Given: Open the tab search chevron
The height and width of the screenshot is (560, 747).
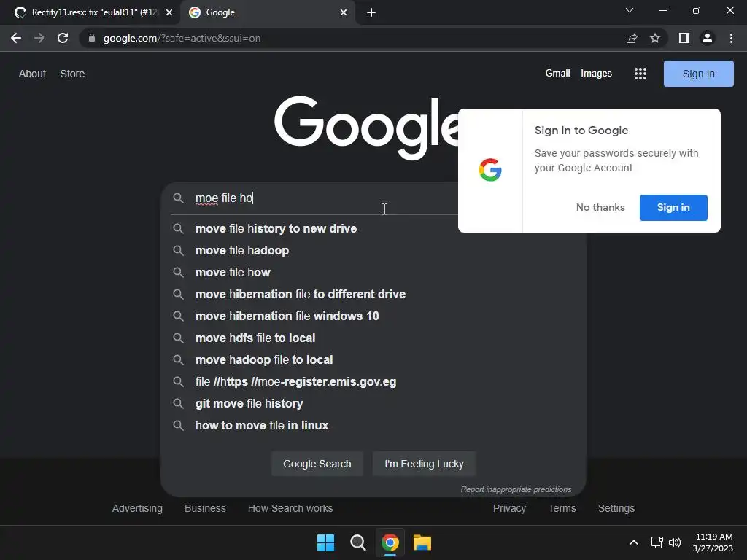Looking at the screenshot, I should 630,10.
